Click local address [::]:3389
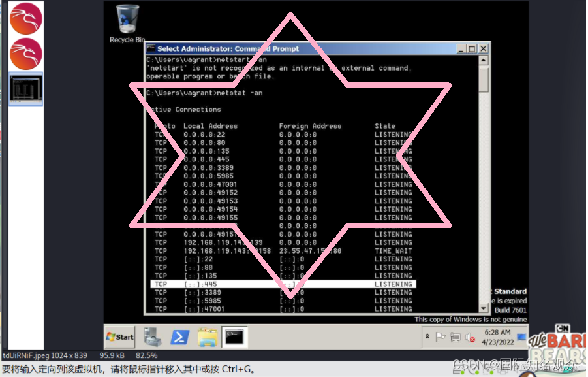The image size is (588, 377). coord(202,293)
